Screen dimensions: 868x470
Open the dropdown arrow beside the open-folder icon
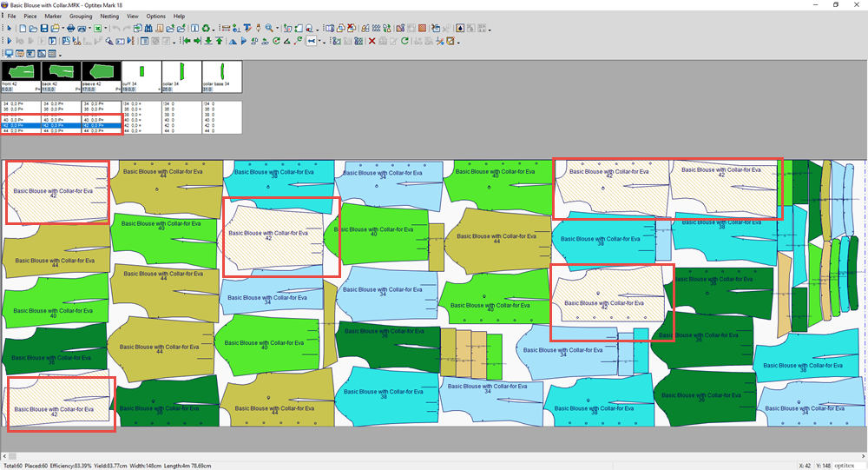[x=62, y=28]
